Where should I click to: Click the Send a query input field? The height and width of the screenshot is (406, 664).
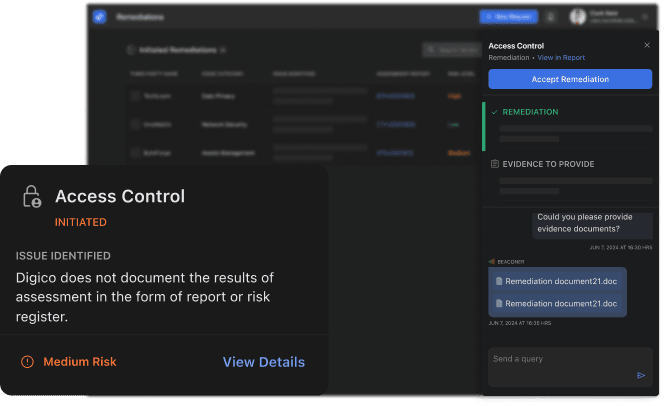[560, 359]
